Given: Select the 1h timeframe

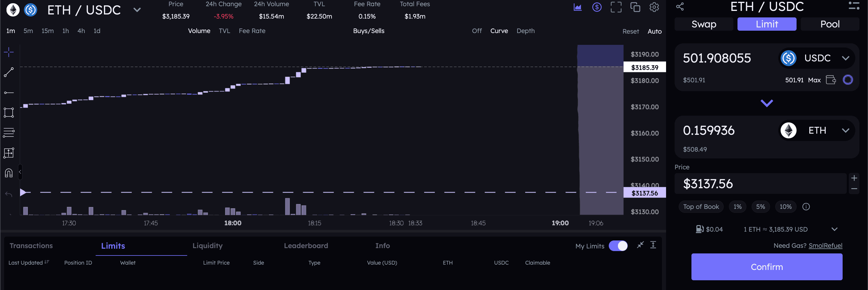Looking at the screenshot, I should 66,31.
